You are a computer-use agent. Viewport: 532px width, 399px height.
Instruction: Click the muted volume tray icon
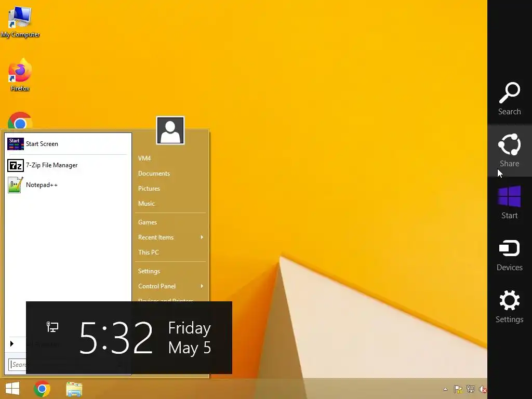pos(483,389)
